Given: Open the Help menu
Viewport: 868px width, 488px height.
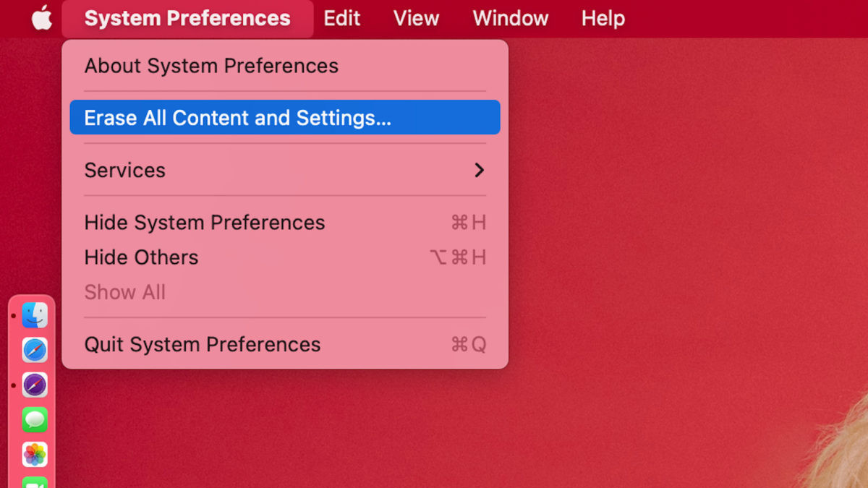Looking at the screenshot, I should [603, 18].
